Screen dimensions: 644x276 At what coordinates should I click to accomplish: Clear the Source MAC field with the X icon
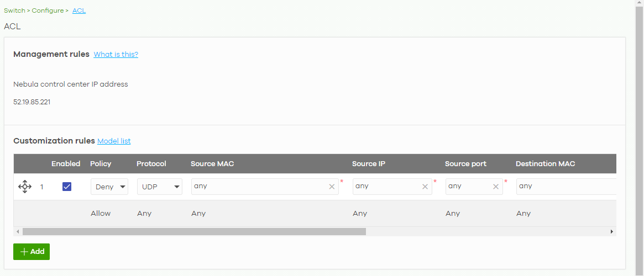point(332,187)
